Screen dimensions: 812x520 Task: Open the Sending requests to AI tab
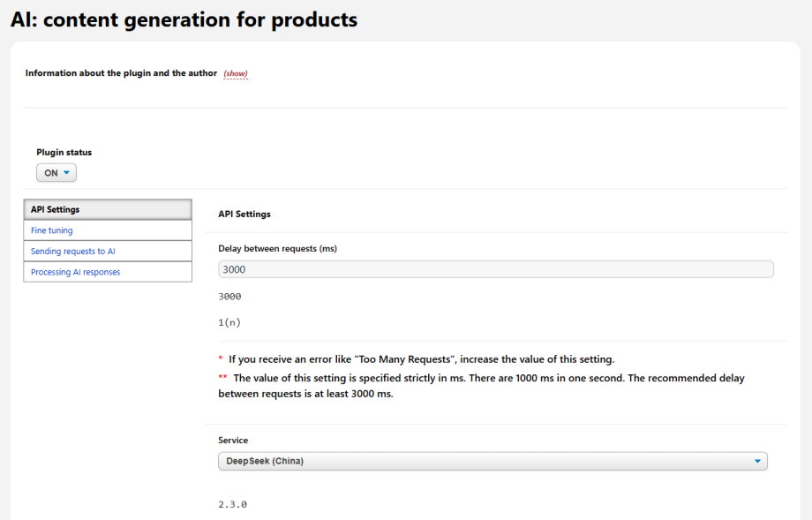pos(108,252)
